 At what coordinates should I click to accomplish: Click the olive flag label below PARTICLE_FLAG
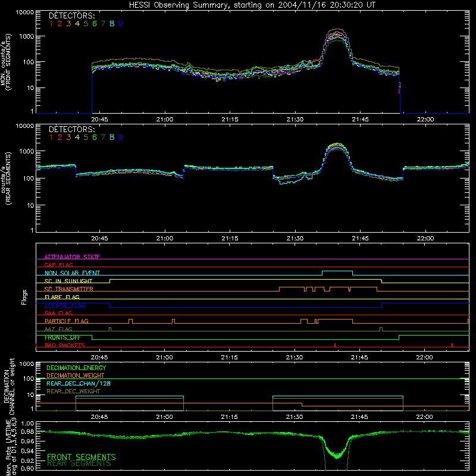[58, 329]
